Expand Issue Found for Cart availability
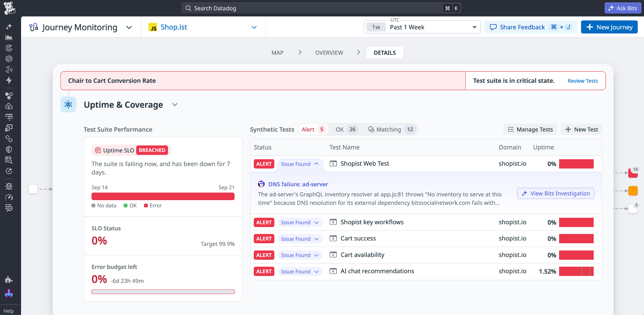The image size is (644, 315). click(x=300, y=255)
